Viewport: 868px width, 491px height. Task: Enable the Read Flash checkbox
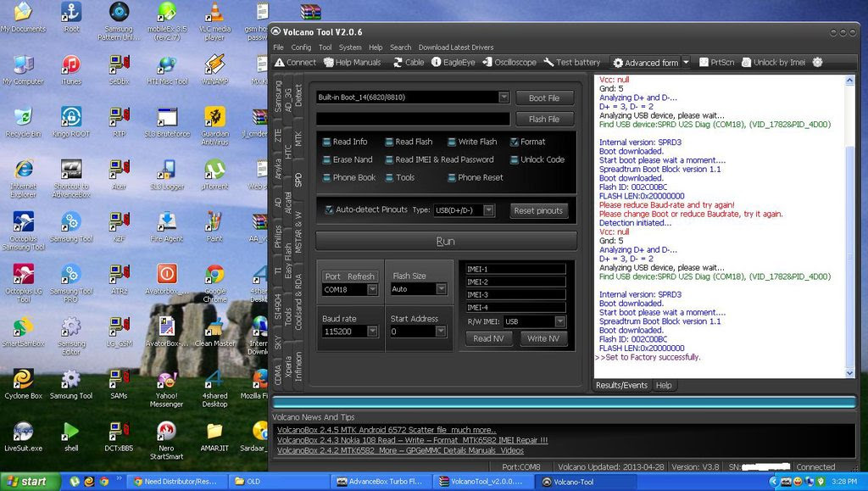pyautogui.click(x=389, y=142)
